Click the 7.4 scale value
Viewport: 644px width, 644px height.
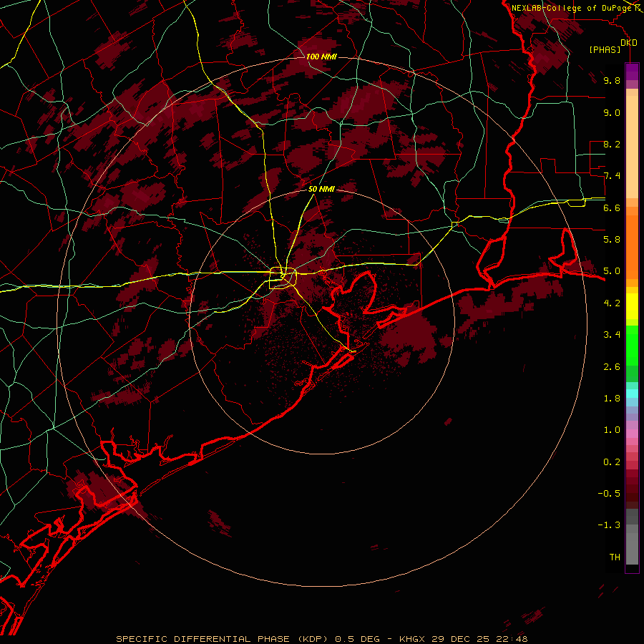[612, 176]
